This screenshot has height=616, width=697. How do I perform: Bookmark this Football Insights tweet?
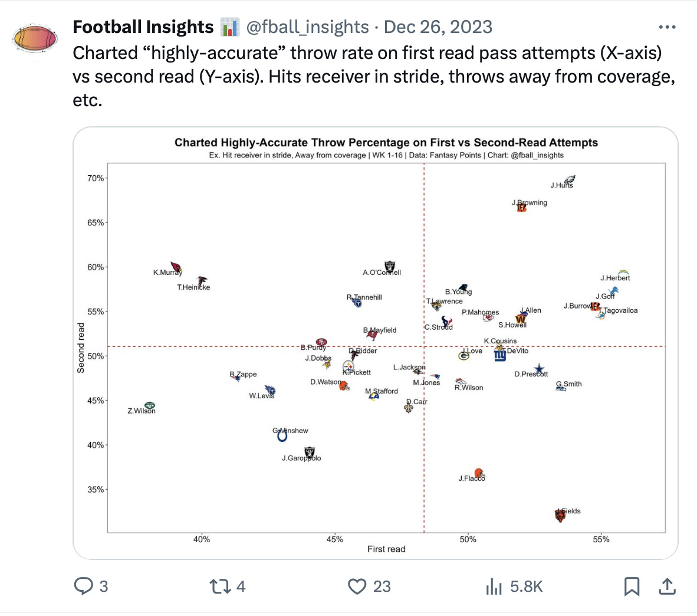[x=632, y=586]
